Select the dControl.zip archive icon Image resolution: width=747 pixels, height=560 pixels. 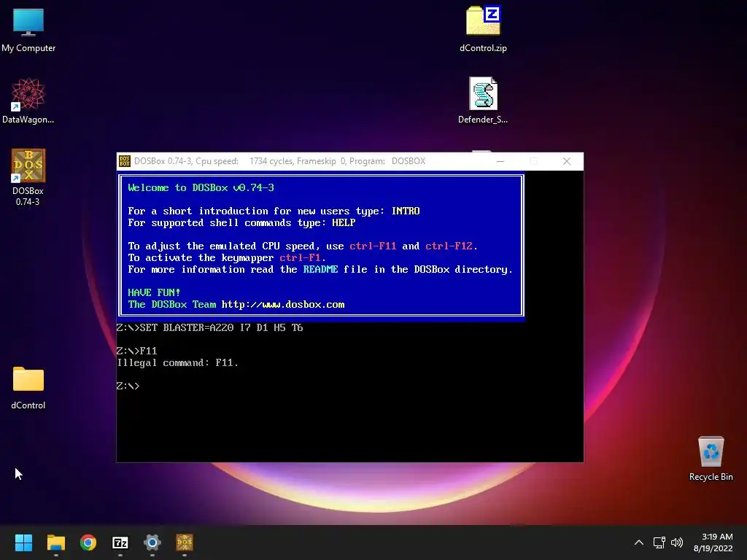483,29
